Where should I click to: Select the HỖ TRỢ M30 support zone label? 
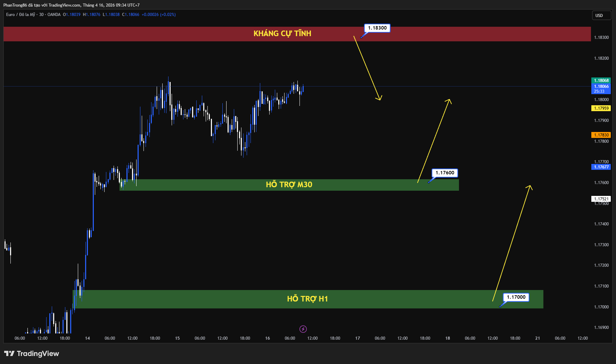pos(289,184)
